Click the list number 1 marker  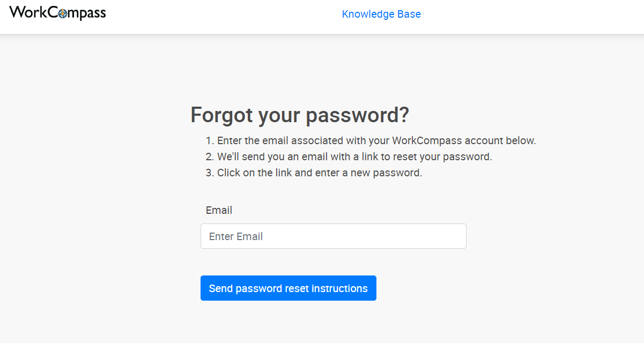pyautogui.click(x=210, y=141)
